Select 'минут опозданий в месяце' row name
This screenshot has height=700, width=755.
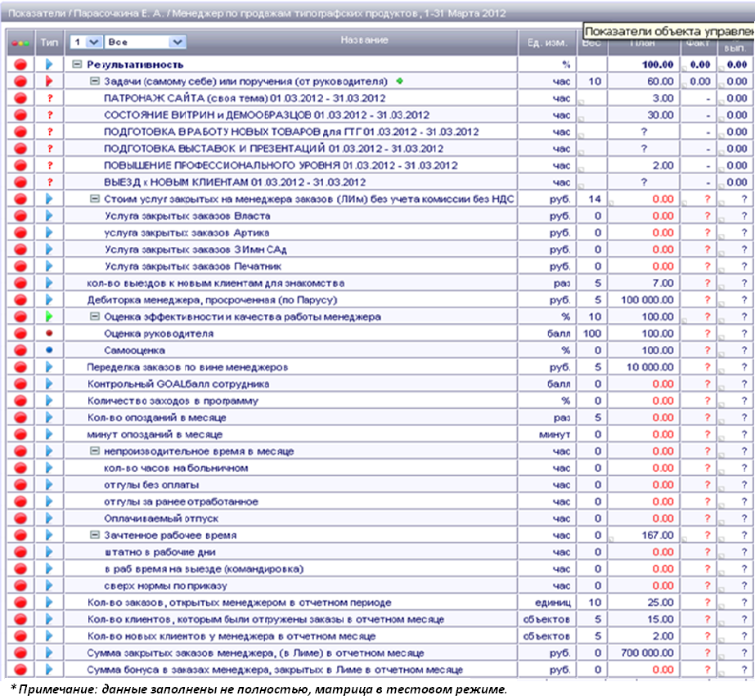(x=155, y=434)
